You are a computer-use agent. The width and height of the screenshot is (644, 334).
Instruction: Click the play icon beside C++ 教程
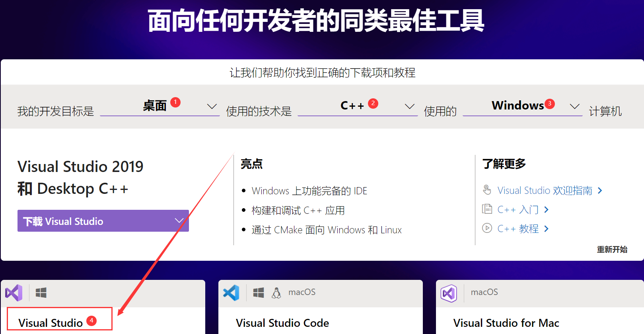click(x=487, y=228)
